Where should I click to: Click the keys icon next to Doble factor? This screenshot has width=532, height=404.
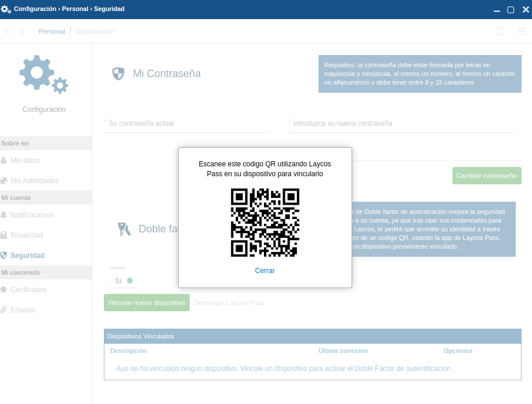(124, 230)
